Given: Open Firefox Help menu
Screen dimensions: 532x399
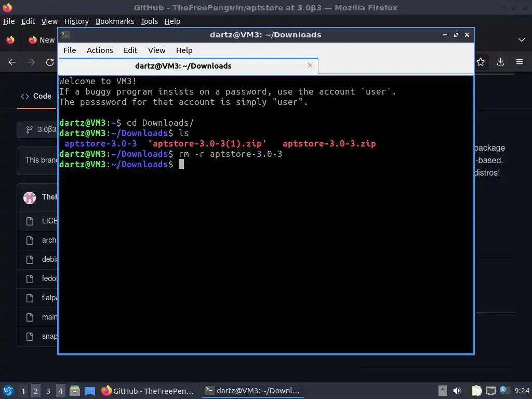Looking at the screenshot, I should click(172, 21).
